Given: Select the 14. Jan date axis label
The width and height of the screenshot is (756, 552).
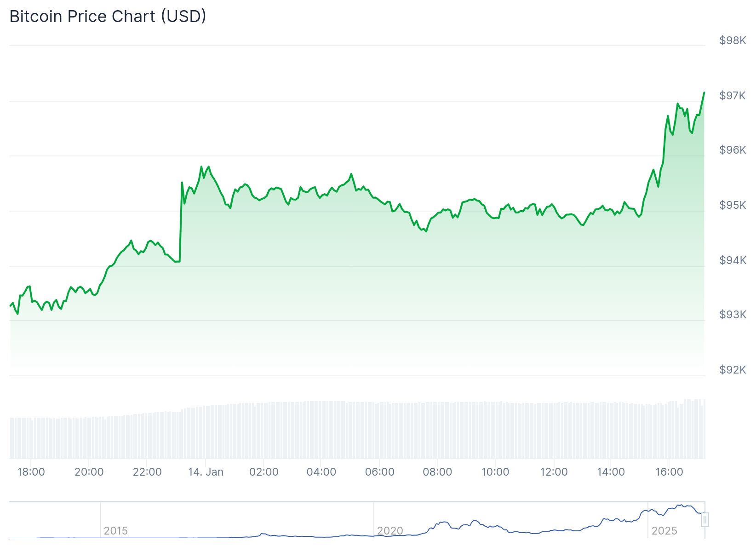Looking at the screenshot, I should tap(206, 472).
